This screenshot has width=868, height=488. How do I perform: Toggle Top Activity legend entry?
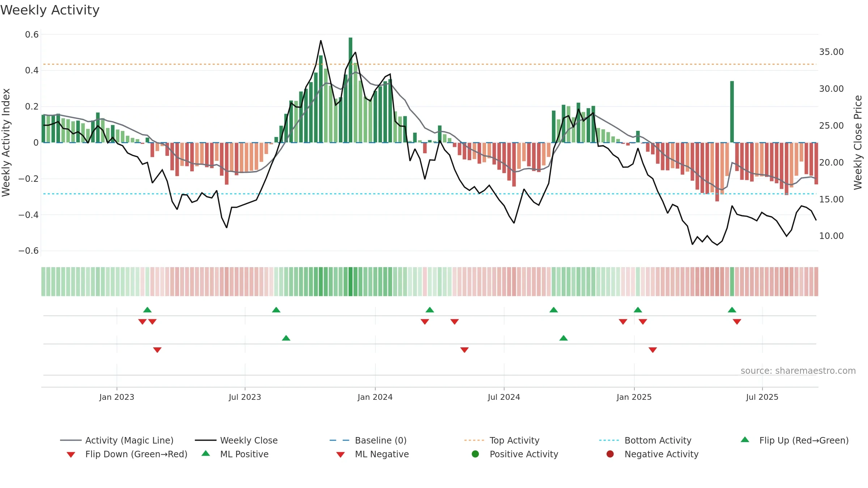click(502, 440)
